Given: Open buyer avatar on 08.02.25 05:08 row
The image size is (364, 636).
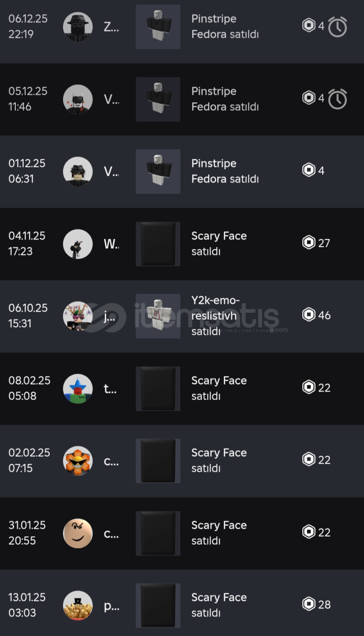Looking at the screenshot, I should click(x=78, y=388).
